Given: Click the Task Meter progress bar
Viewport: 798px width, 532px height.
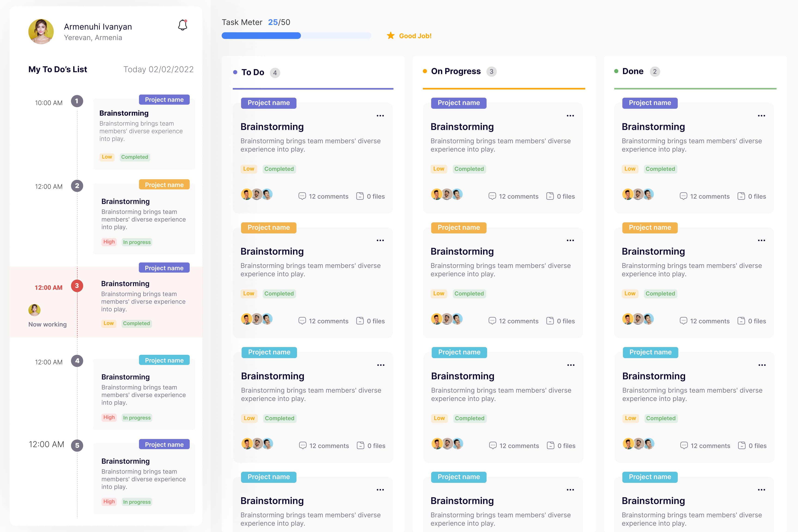Looking at the screenshot, I should click(296, 36).
